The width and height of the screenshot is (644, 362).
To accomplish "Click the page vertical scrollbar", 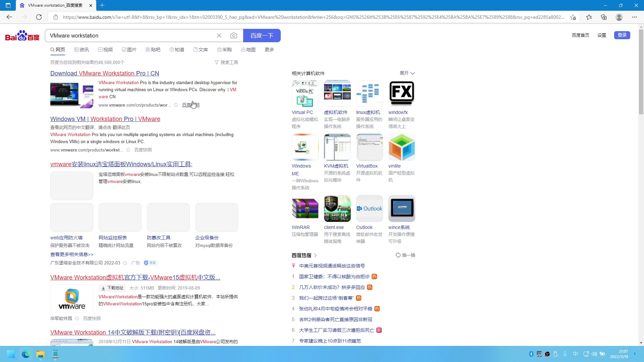I will point(641,72).
